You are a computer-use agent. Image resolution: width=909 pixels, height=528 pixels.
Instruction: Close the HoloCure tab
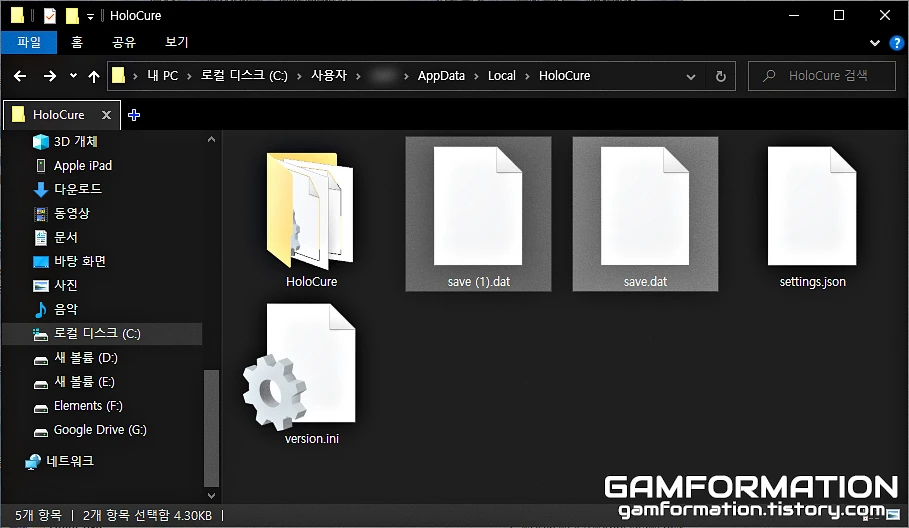(x=106, y=115)
